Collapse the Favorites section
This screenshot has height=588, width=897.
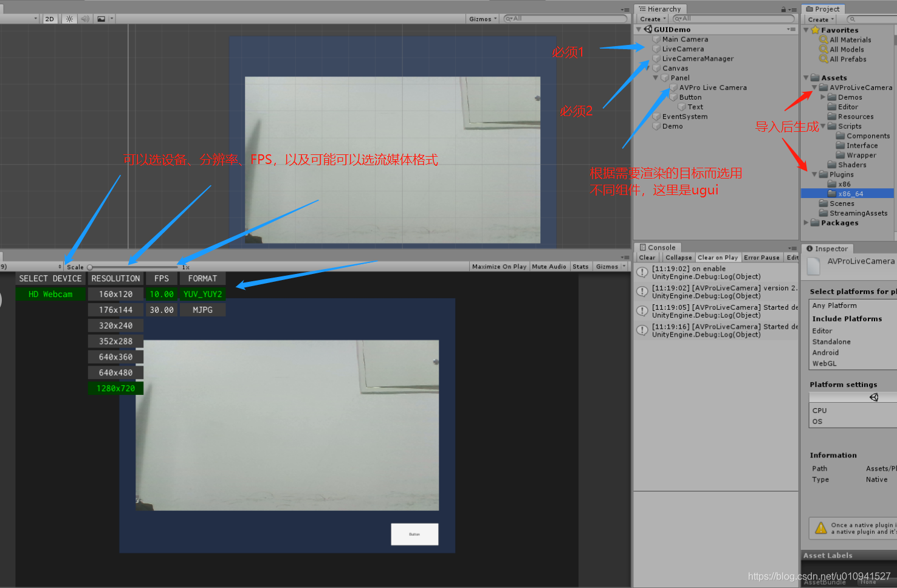click(x=806, y=30)
